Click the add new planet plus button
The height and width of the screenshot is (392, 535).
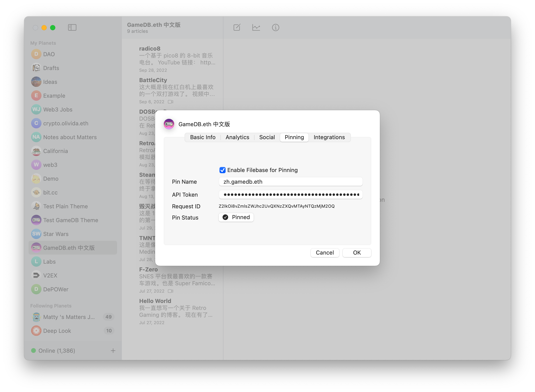(x=113, y=351)
